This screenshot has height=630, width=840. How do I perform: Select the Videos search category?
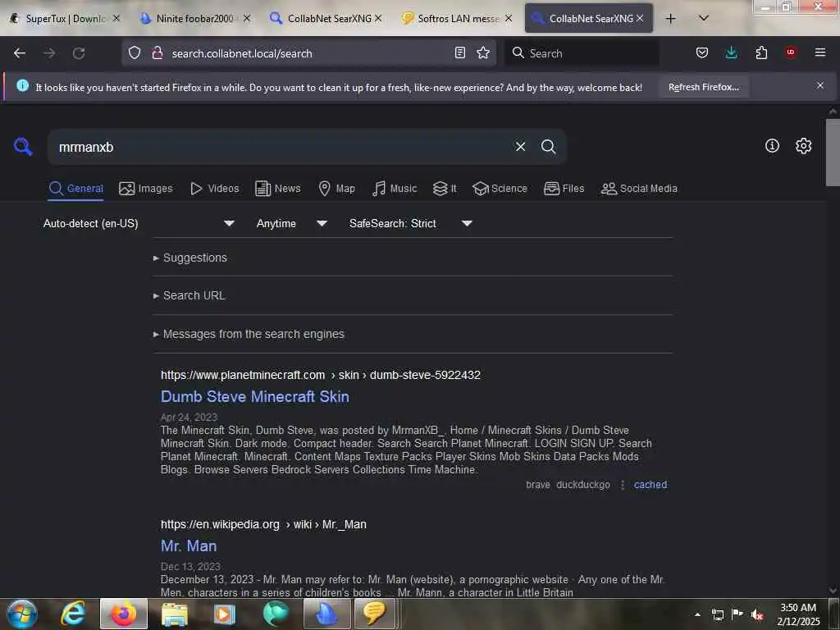pyautogui.click(x=215, y=189)
